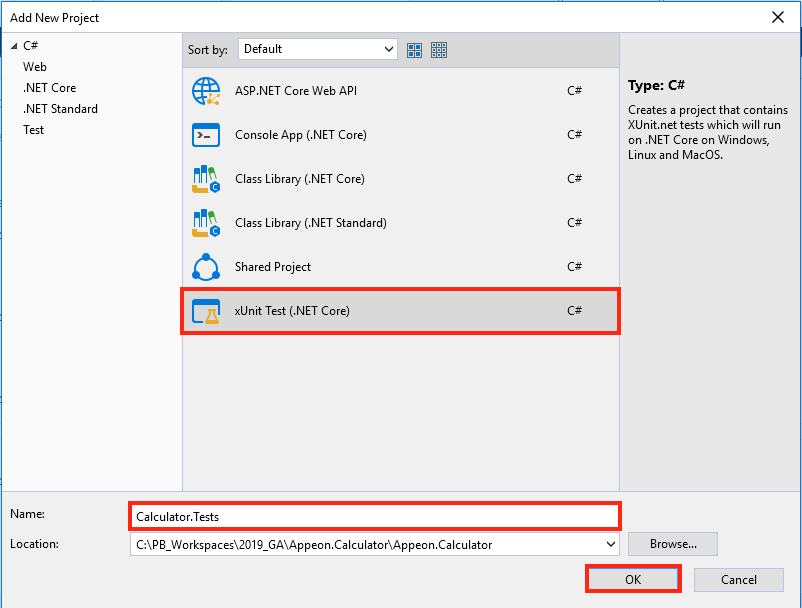
Task: Select the .NET Core category
Action: coord(49,88)
